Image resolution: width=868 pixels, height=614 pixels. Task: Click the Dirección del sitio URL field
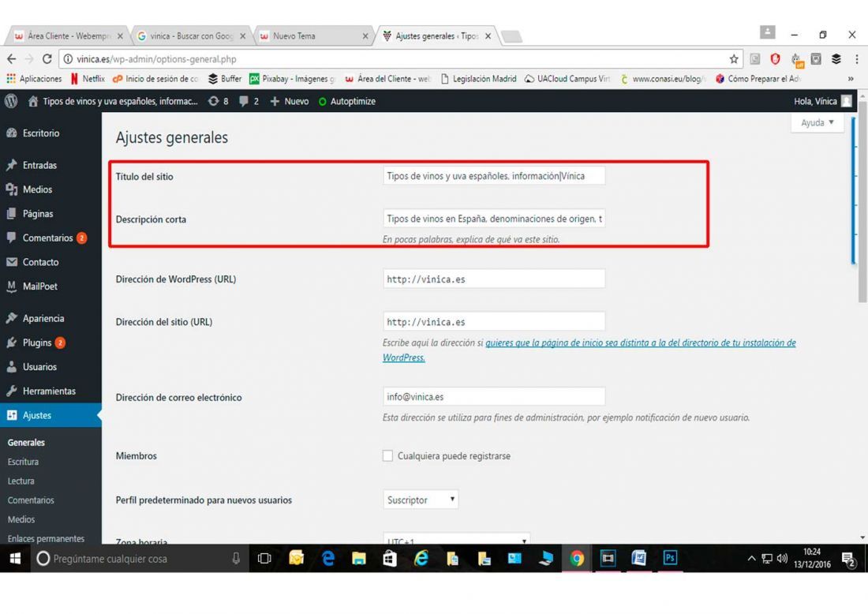click(494, 322)
